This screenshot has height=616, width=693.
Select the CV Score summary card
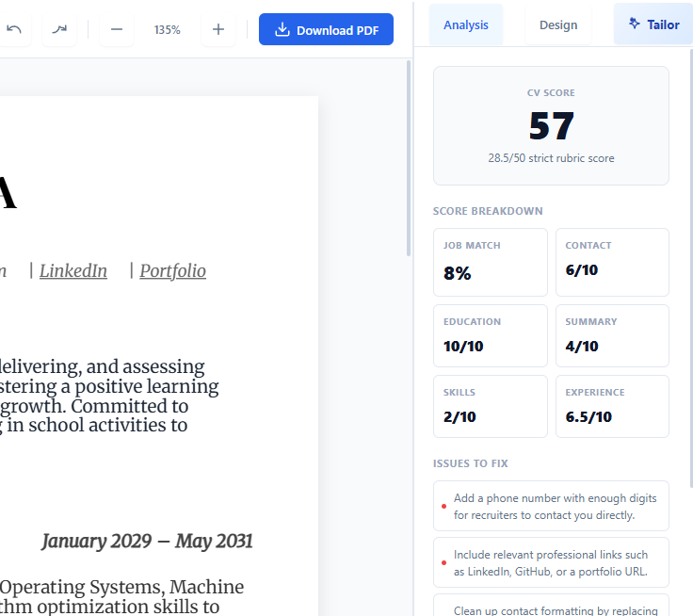tap(551, 125)
